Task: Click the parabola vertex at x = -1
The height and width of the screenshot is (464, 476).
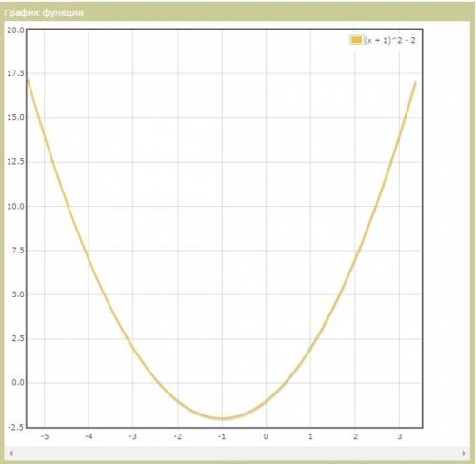Action: pos(222,418)
